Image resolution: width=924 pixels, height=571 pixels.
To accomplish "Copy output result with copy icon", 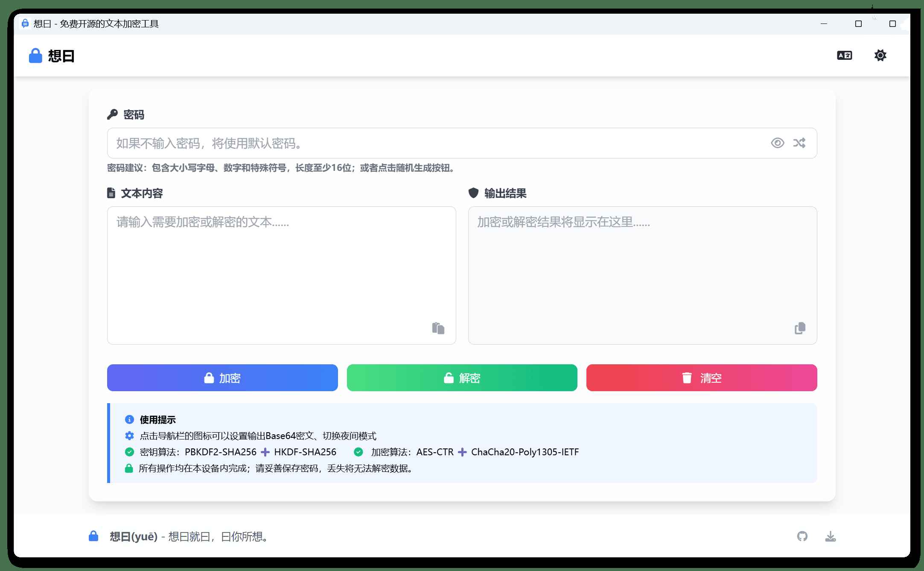I will pyautogui.click(x=800, y=328).
